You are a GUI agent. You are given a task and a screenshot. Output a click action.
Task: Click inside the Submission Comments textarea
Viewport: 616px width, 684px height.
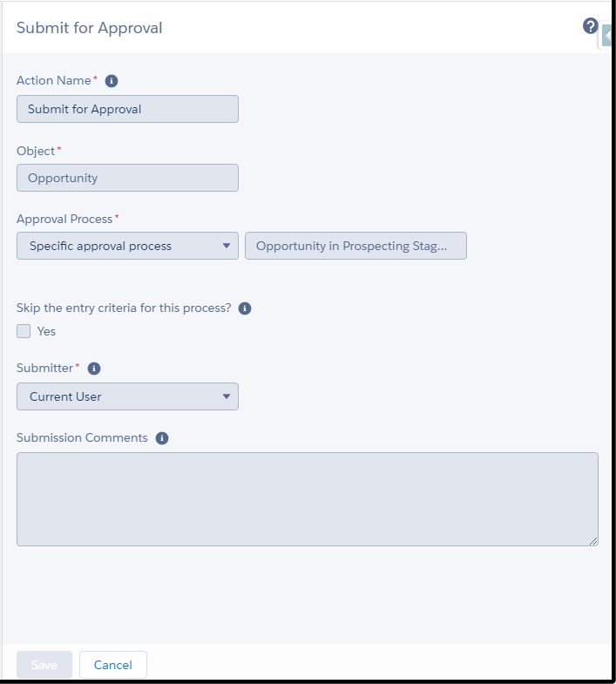click(x=307, y=498)
